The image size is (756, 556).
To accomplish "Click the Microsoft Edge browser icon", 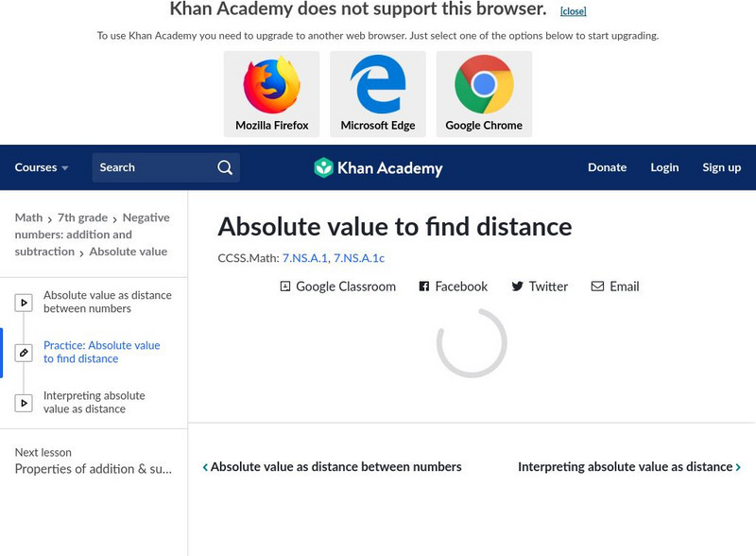I will pos(378,86).
